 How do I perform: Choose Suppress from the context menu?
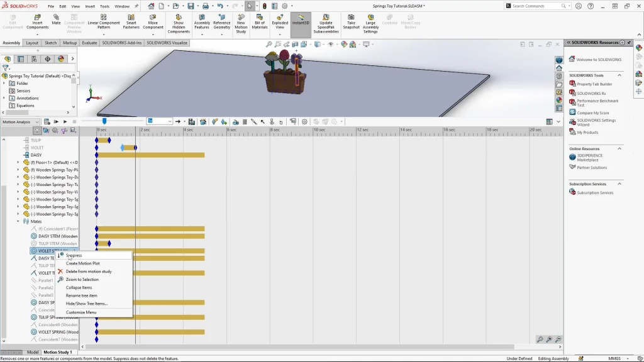74,255
